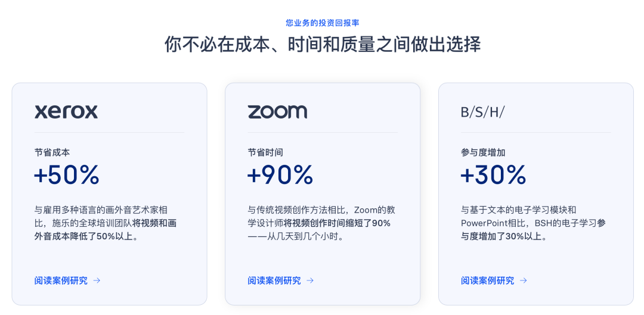Viewport: 644px width, 315px height.
Task: Click the arrow icon in BSH card
Action: (x=523, y=280)
